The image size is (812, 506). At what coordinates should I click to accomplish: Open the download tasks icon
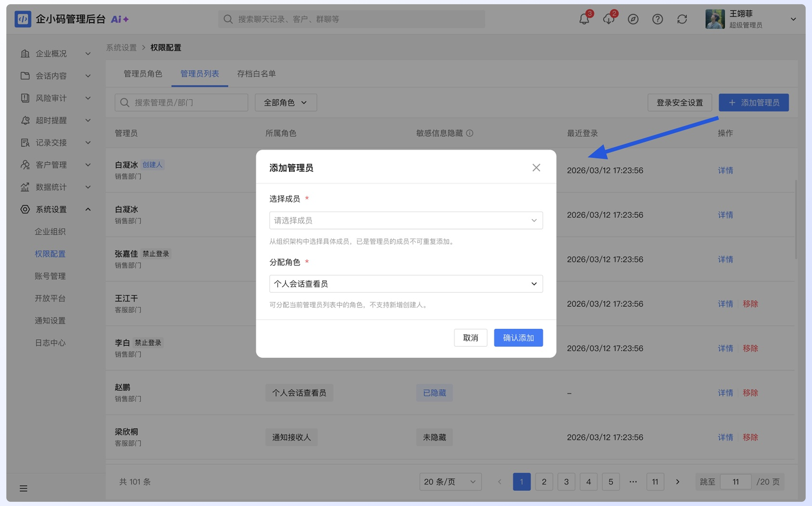(609, 19)
